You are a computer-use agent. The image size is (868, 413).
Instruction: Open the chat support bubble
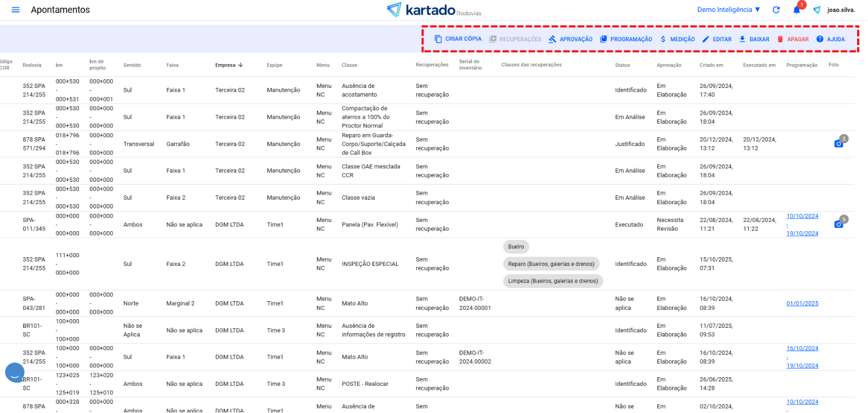[15, 373]
